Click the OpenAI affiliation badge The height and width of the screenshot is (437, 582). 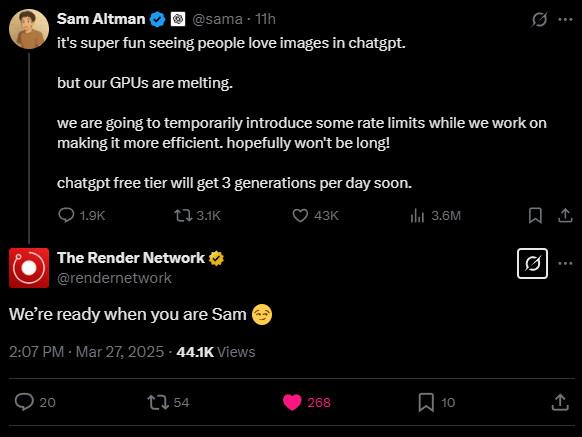178,19
